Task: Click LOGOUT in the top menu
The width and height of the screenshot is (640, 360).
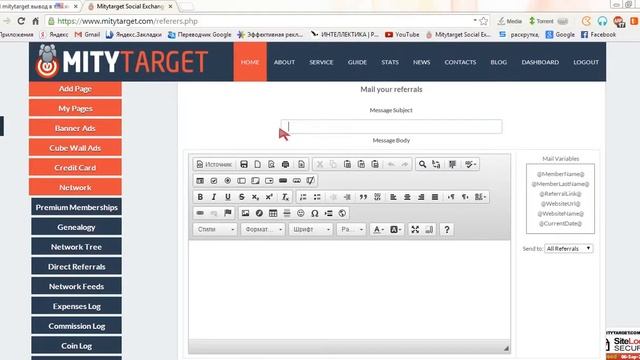Action: tap(586, 62)
